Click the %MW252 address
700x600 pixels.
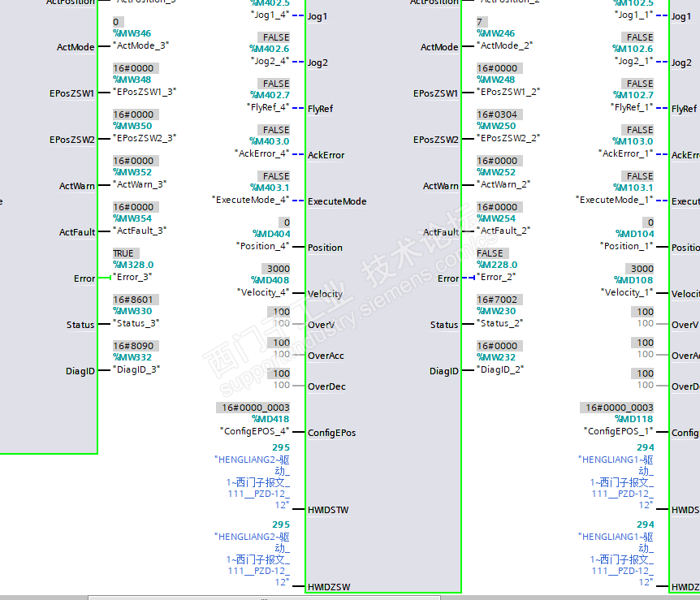click(496, 172)
